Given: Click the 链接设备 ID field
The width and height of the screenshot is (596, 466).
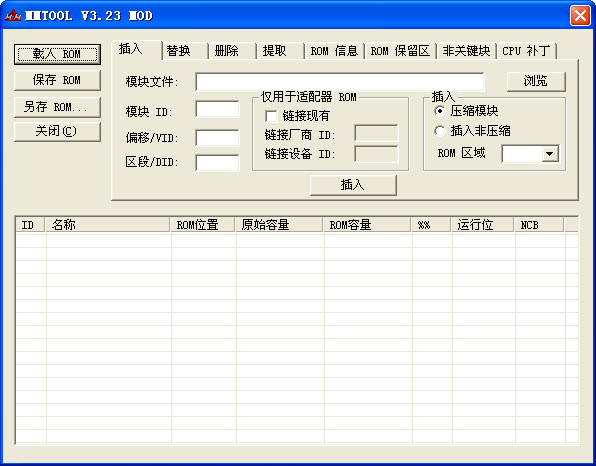Looking at the screenshot, I should tap(376, 154).
